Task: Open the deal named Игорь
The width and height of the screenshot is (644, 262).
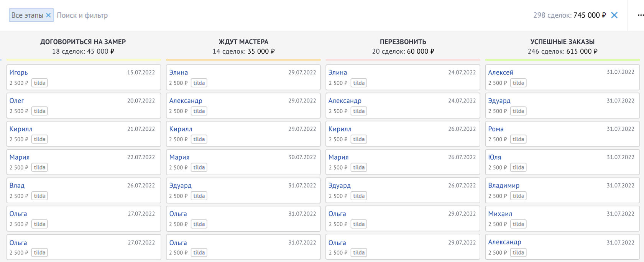Action: tap(19, 73)
